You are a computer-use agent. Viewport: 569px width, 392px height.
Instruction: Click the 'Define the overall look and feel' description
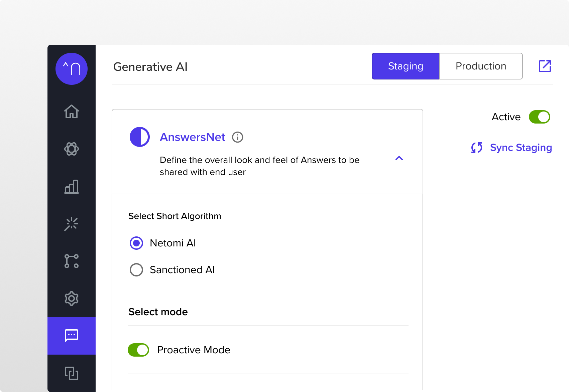259,166
